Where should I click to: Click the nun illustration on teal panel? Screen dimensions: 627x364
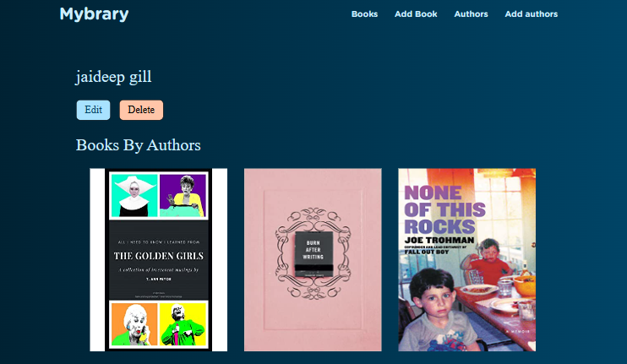coord(134,195)
